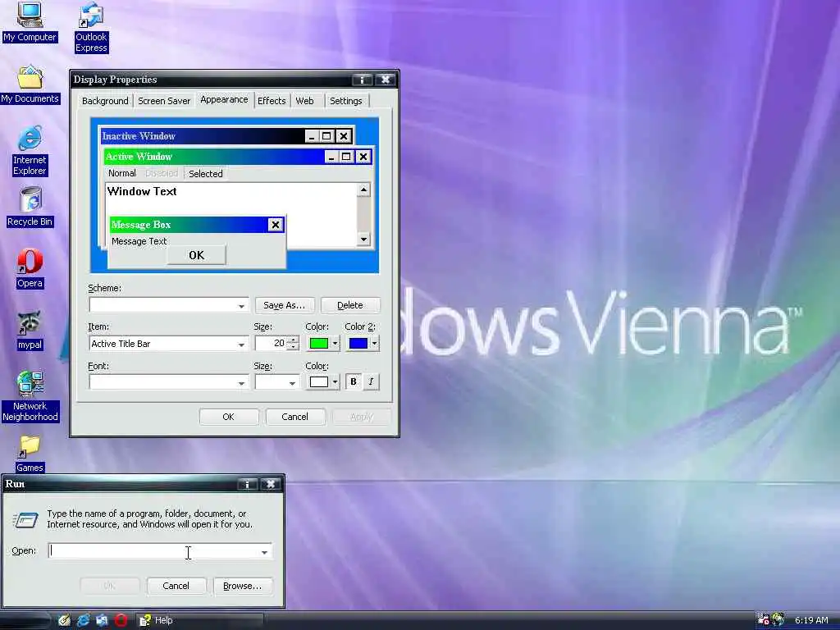Decrease the item Size with down arrow

point(293,347)
